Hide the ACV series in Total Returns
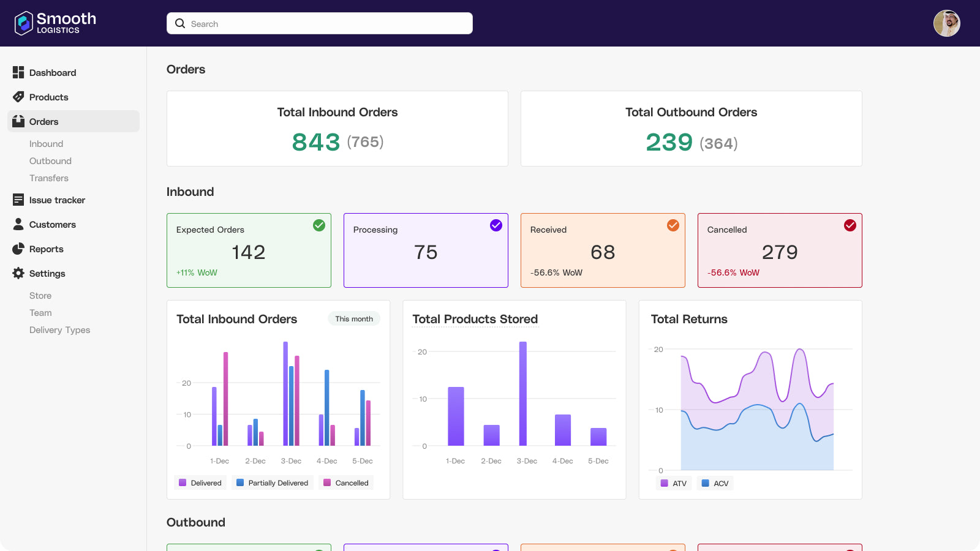 (x=715, y=484)
